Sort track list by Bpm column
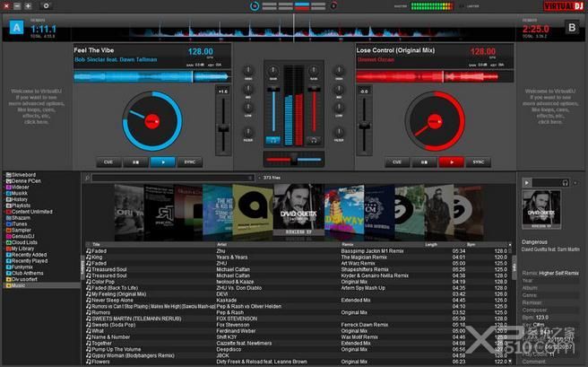The image size is (588, 367). click(471, 245)
